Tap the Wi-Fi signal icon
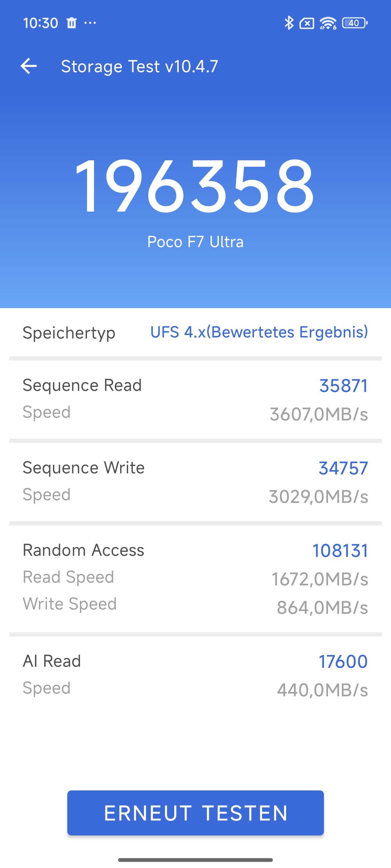The height and width of the screenshot is (868, 391). click(328, 23)
